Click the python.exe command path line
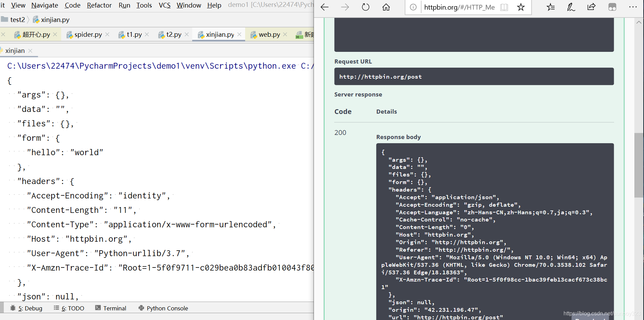The image size is (644, 320). click(x=161, y=66)
